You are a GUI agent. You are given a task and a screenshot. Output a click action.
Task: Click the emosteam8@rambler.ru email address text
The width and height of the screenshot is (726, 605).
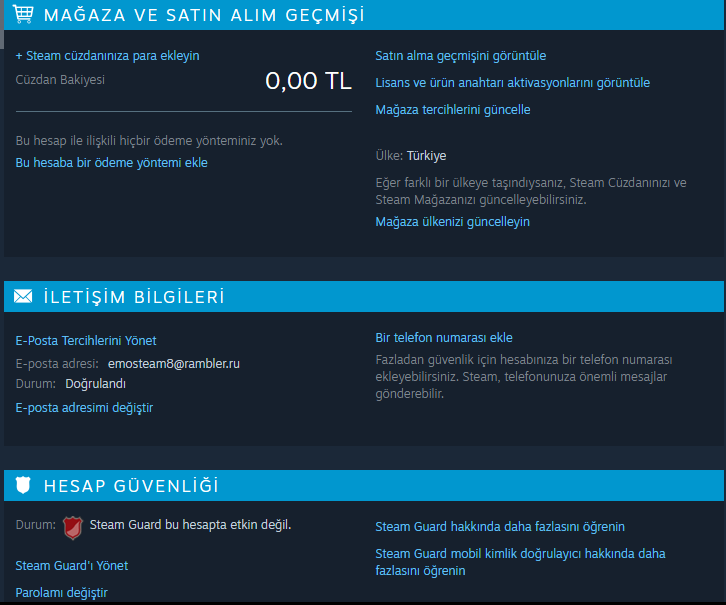[174, 364]
